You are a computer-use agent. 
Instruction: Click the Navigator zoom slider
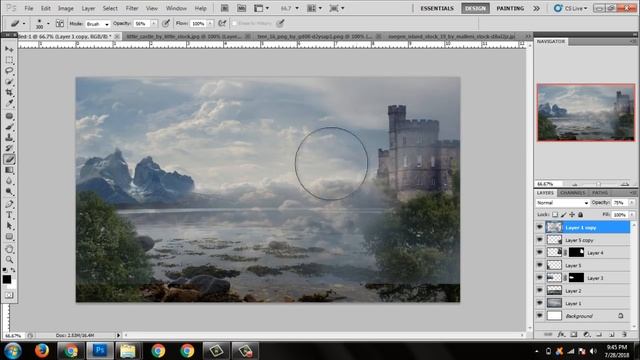(x=599, y=184)
